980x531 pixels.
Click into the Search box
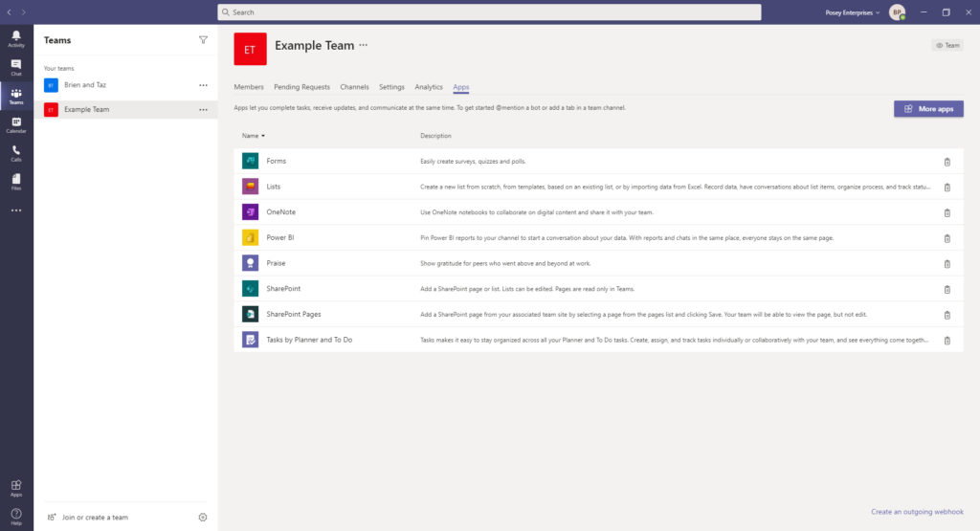pyautogui.click(x=489, y=11)
